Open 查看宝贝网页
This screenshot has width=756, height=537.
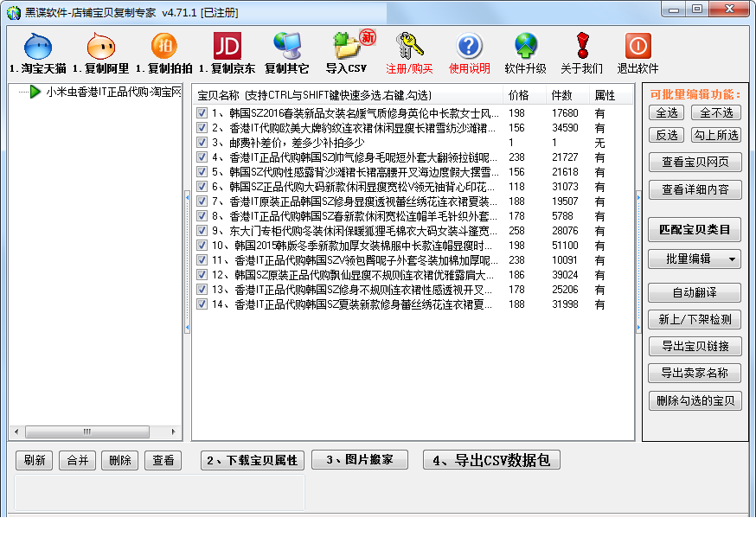coord(695,162)
